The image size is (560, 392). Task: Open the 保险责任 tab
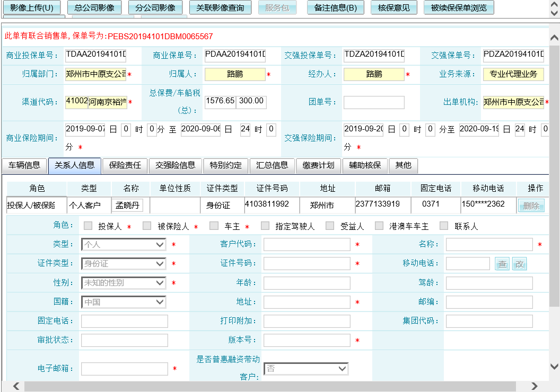coord(125,165)
